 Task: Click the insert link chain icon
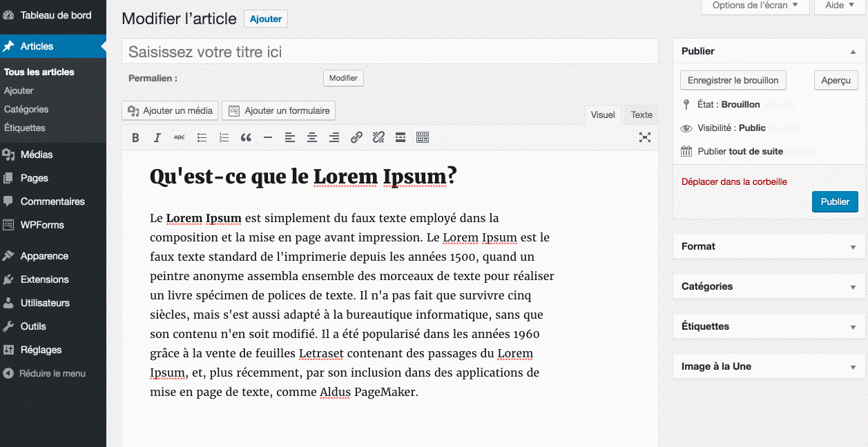pyautogui.click(x=356, y=138)
